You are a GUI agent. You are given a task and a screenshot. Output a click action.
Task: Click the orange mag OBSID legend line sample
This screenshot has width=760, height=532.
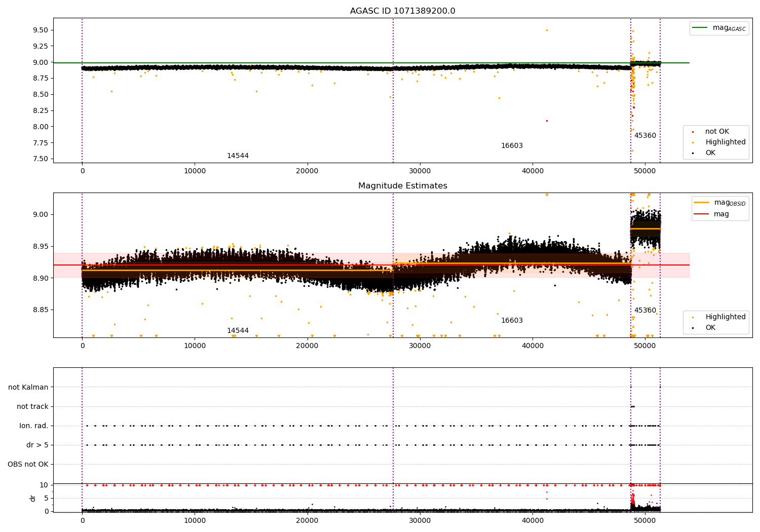point(701,203)
